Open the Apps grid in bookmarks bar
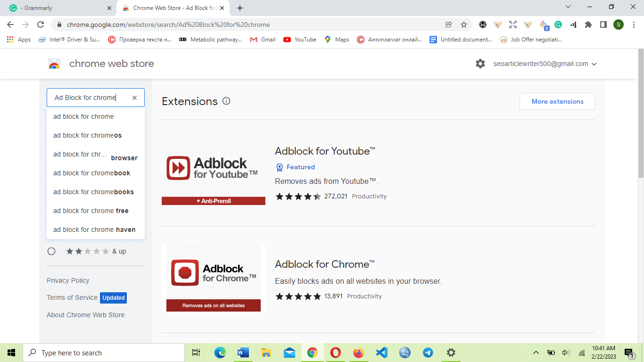The height and width of the screenshot is (362, 644). tap(19, 40)
